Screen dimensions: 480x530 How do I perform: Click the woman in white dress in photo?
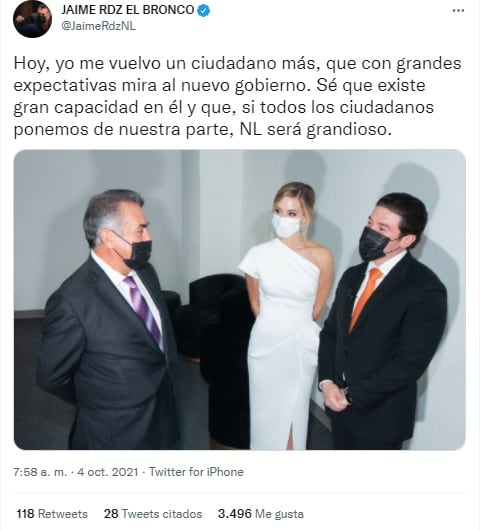(284, 316)
